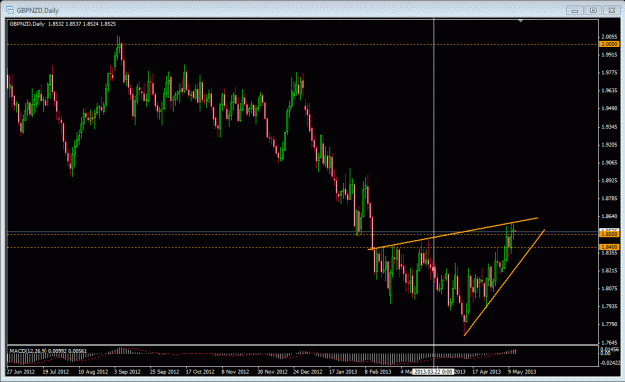625x382 pixels.
Task: Click the GBPNZD,Daily price header text
Action: (63, 24)
